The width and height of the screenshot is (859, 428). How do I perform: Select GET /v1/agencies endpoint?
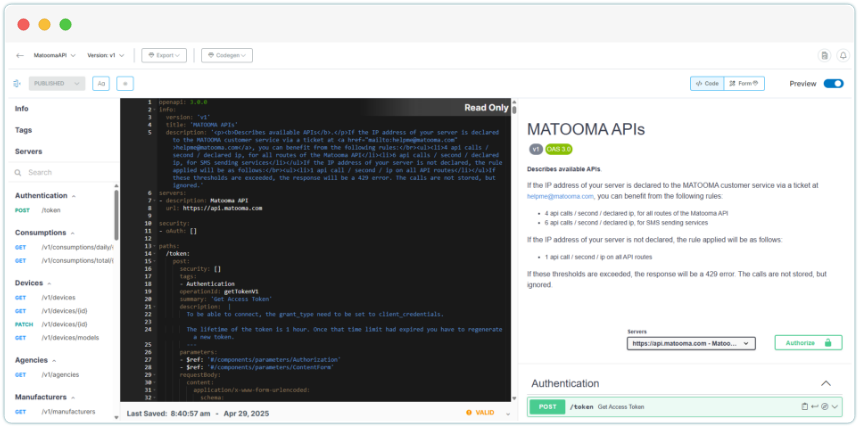pyautogui.click(x=47, y=375)
